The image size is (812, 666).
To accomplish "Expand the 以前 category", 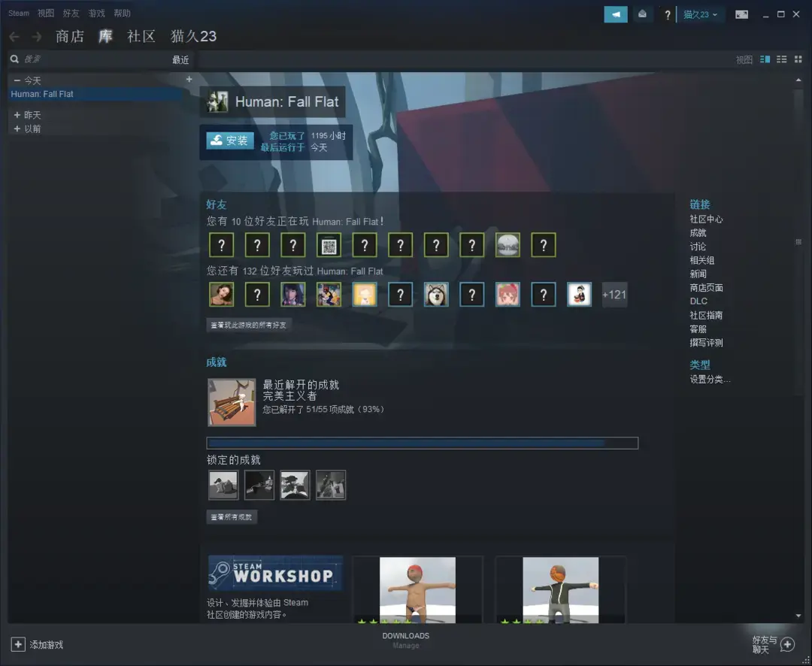I will click(17, 129).
